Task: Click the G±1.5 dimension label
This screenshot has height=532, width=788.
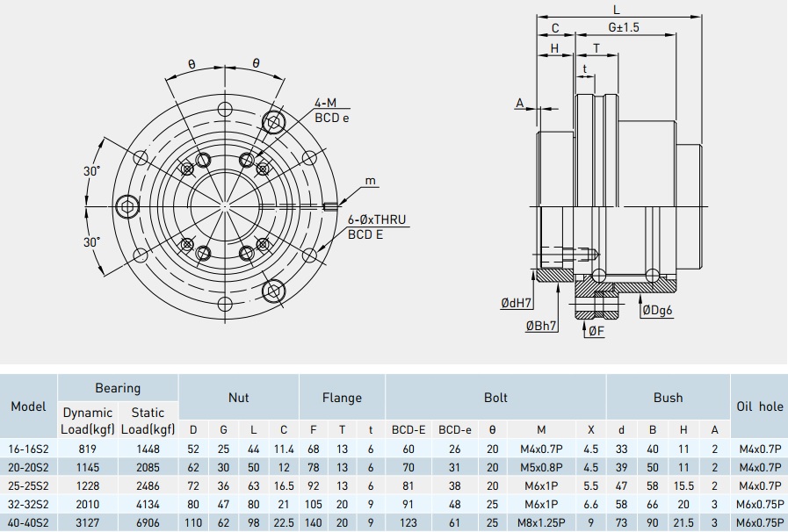Action: (x=623, y=28)
